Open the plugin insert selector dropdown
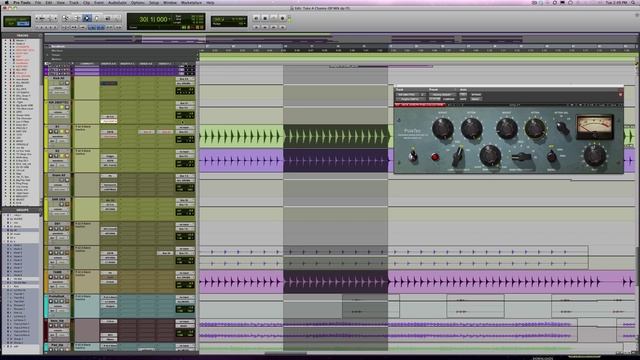 [x=410, y=99]
